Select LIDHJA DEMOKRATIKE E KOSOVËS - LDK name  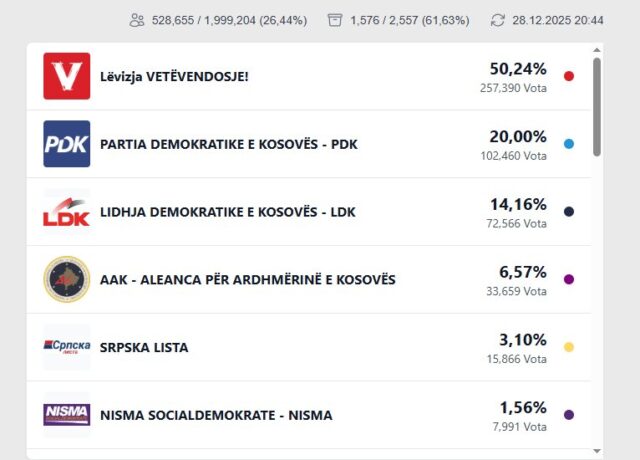[228, 212]
